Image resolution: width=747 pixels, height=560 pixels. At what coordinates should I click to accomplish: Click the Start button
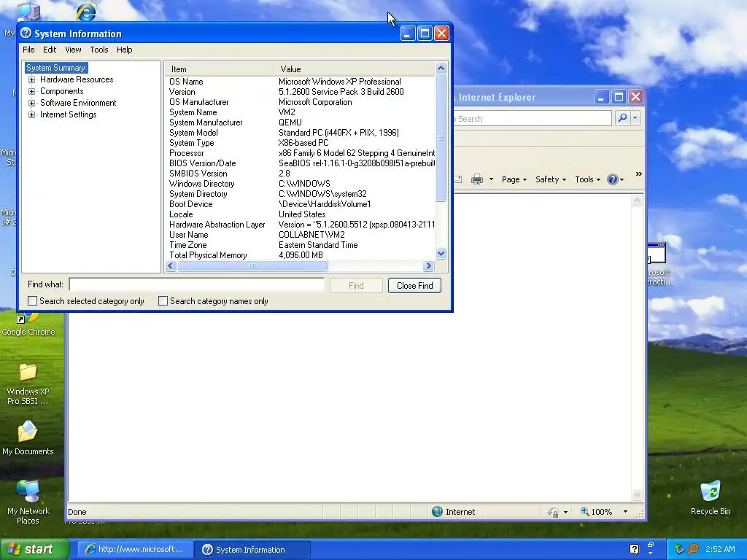point(34,549)
